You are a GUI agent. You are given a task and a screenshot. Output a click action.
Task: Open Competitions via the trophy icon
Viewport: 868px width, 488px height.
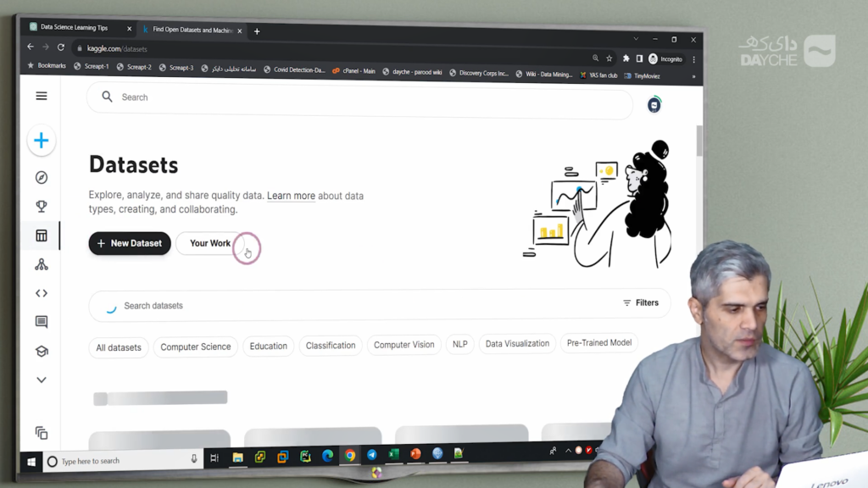pos(42,206)
